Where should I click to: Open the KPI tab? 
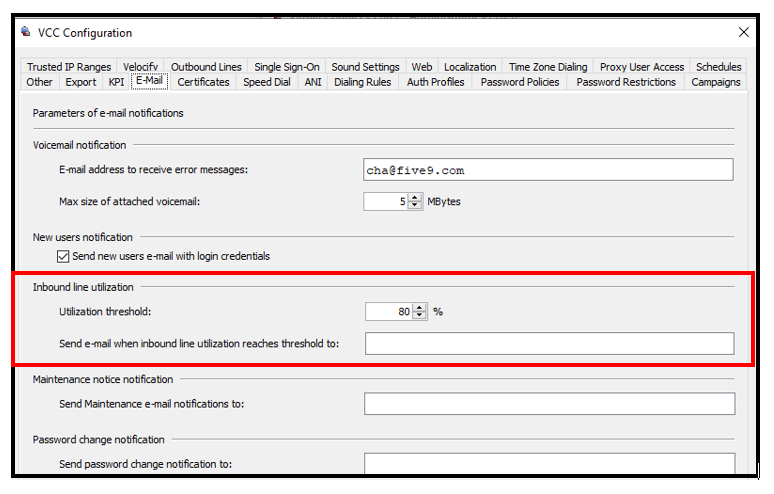click(x=116, y=82)
